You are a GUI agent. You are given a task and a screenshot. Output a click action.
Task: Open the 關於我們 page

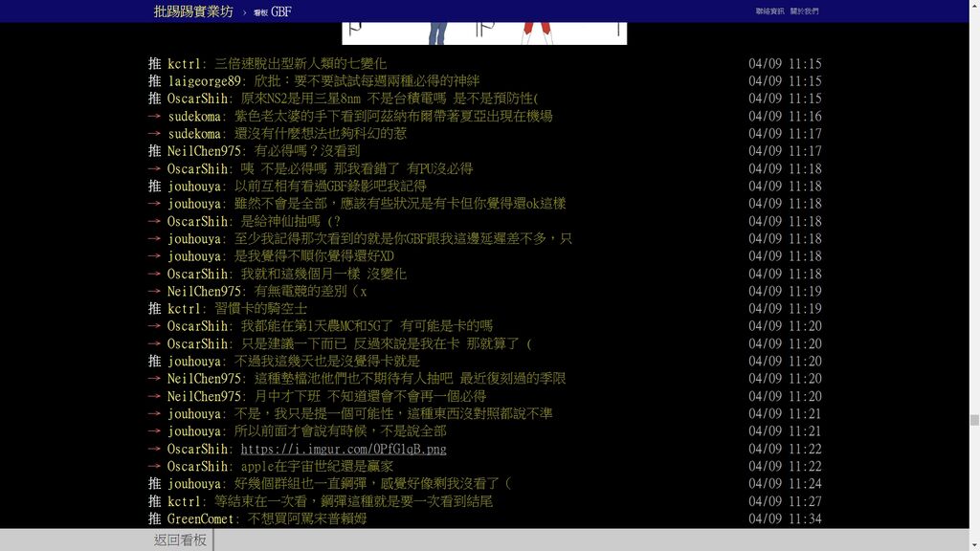point(804,11)
